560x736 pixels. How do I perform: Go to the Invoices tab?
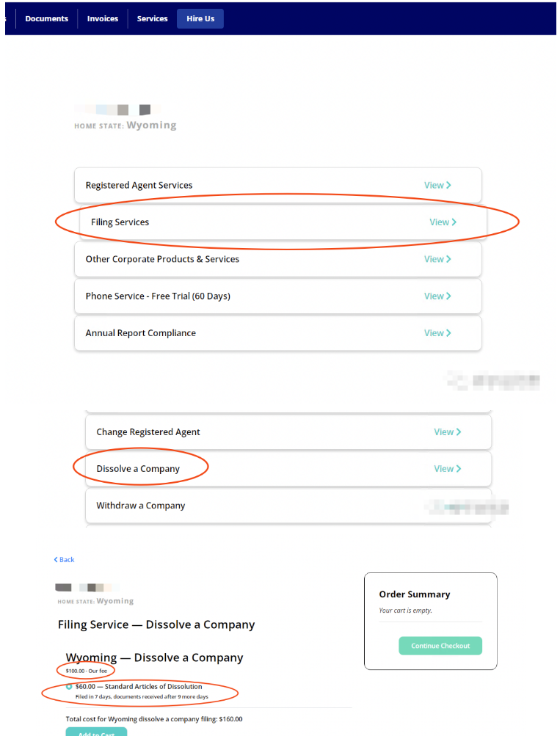tap(103, 19)
